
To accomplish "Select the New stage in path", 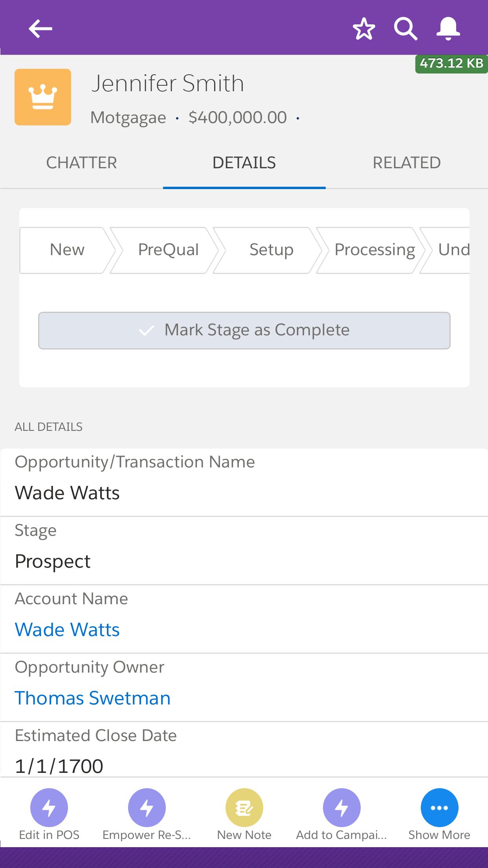I will 67,250.
